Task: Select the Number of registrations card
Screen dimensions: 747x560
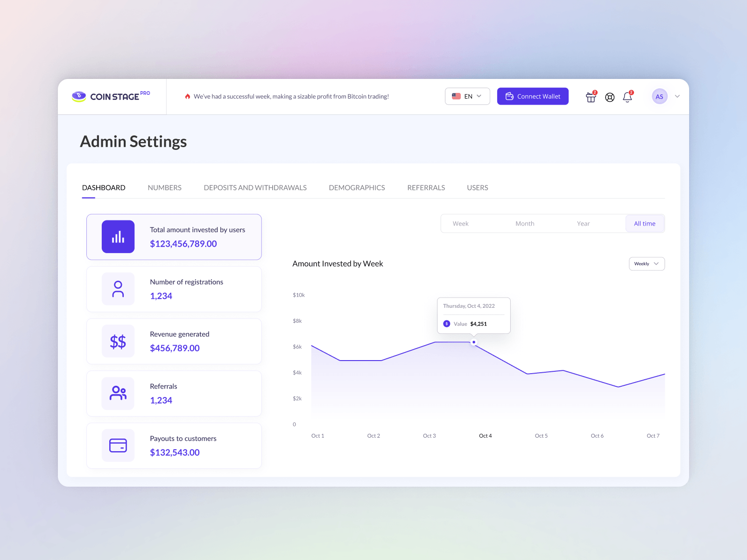Action: tap(174, 289)
